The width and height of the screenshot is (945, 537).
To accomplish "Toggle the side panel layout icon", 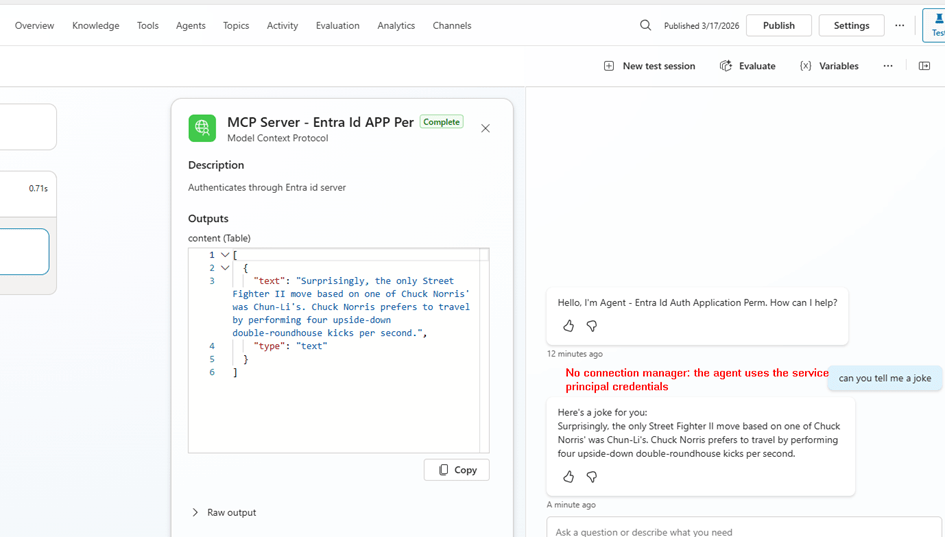I will click(x=924, y=66).
